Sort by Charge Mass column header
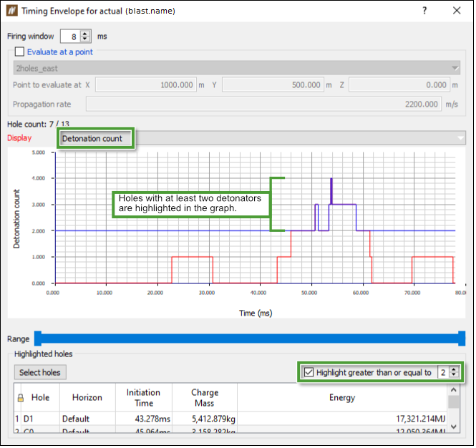 pos(205,398)
